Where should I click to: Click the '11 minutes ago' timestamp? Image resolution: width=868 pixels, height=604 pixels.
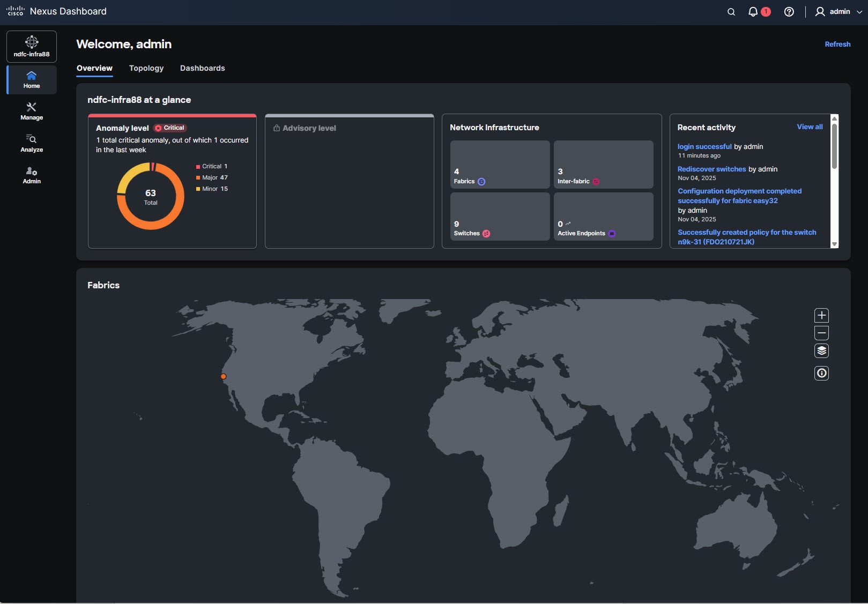(699, 155)
